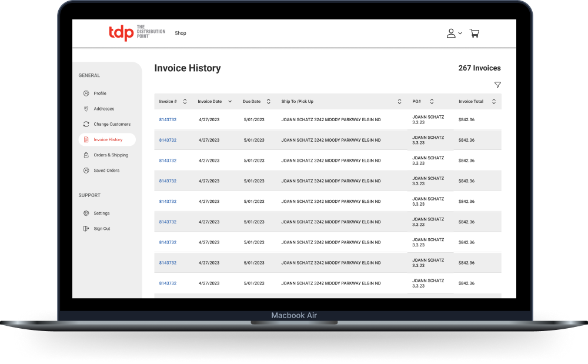This screenshot has height=364, width=588.
Task: Click the filter funnel icon
Action: pyautogui.click(x=497, y=85)
